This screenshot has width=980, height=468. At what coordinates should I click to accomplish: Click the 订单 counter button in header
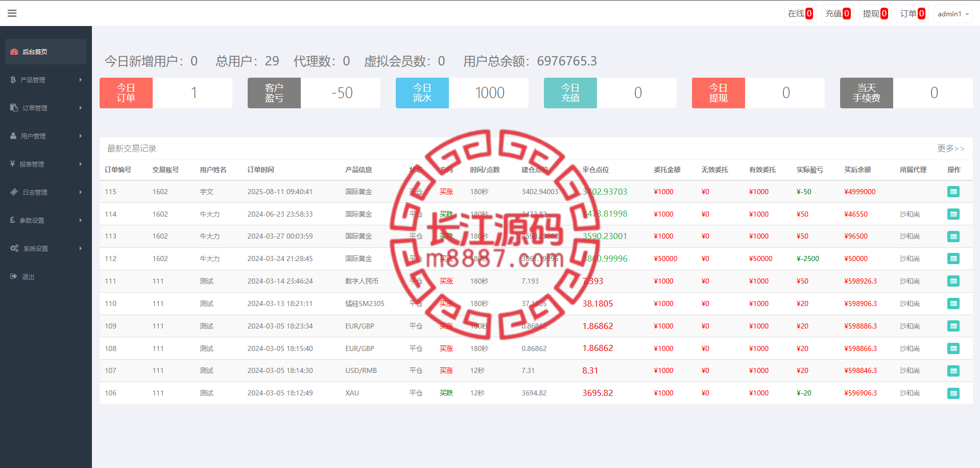pyautogui.click(x=912, y=14)
